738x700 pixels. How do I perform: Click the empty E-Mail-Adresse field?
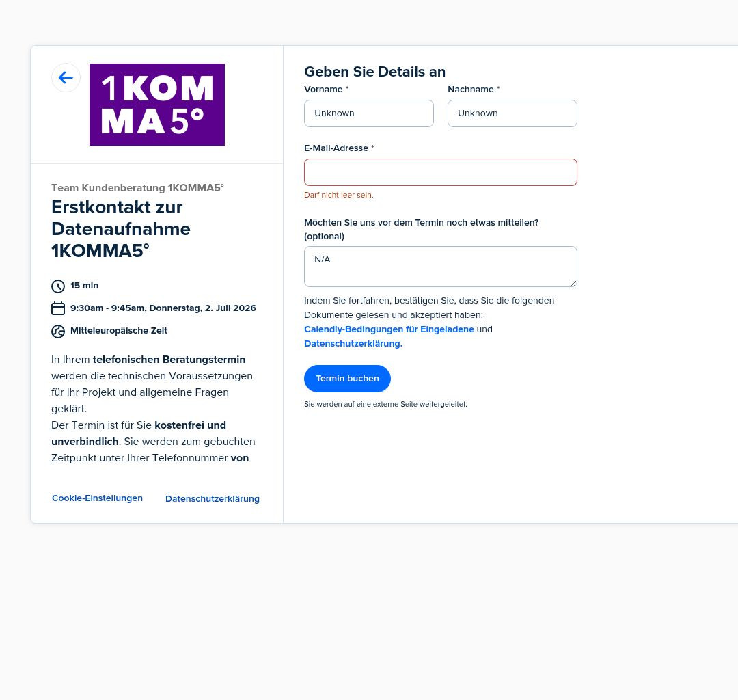click(441, 172)
